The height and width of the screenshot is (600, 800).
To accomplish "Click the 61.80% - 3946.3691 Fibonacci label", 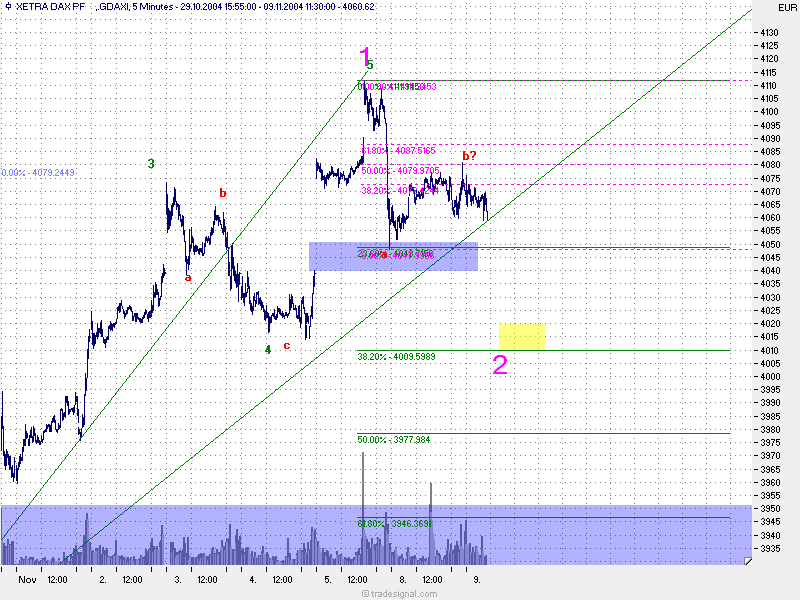I will tap(394, 523).
